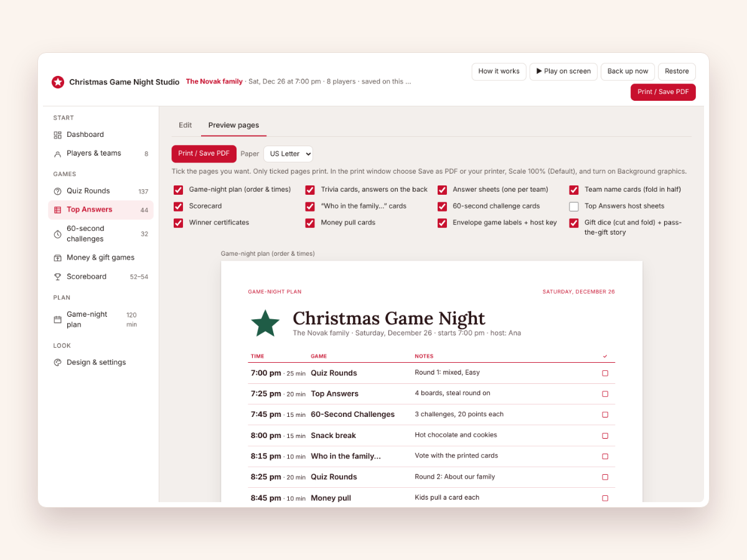Tick the 60-Second Challenges row box
Screen dimensions: 747x560
(605, 414)
